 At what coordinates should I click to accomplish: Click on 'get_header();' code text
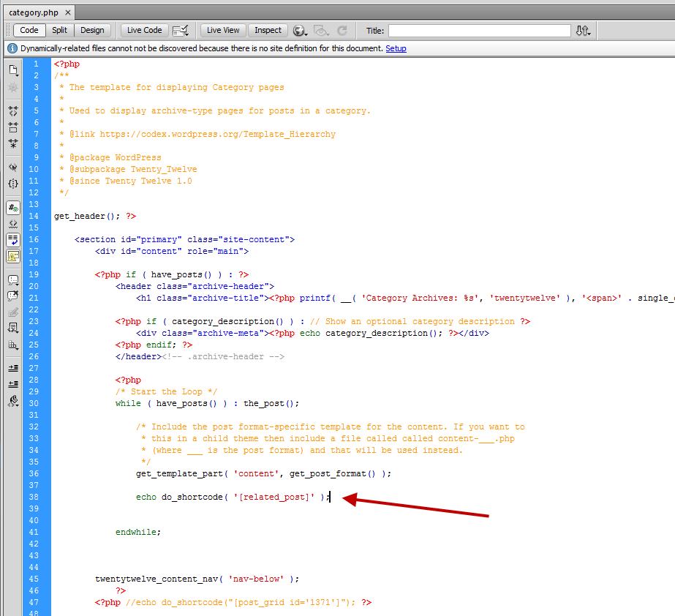click(87, 216)
